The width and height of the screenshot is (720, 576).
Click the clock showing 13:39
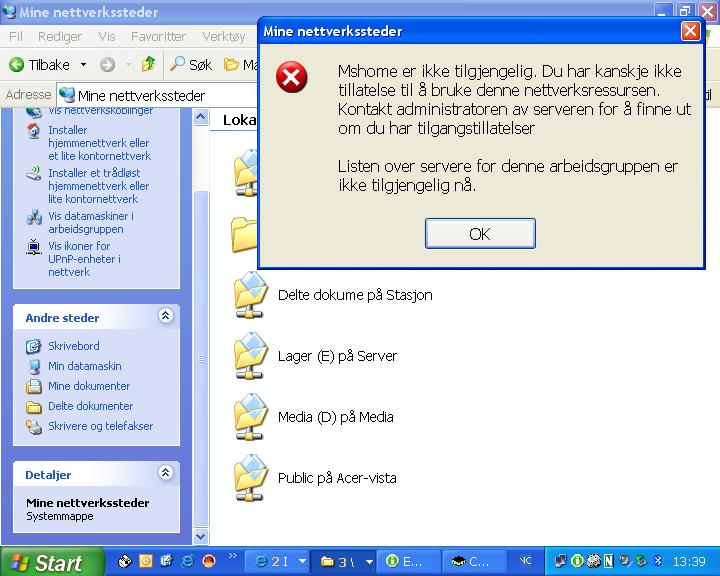(x=689, y=561)
